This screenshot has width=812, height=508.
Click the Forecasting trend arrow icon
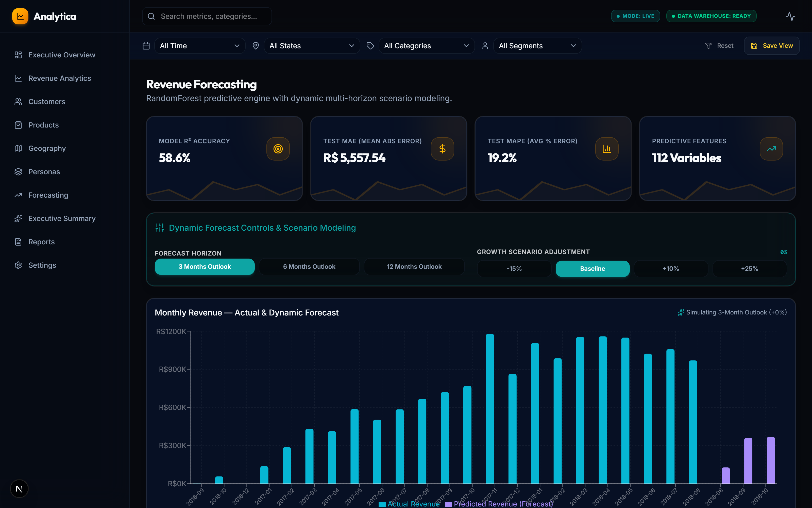tap(18, 195)
